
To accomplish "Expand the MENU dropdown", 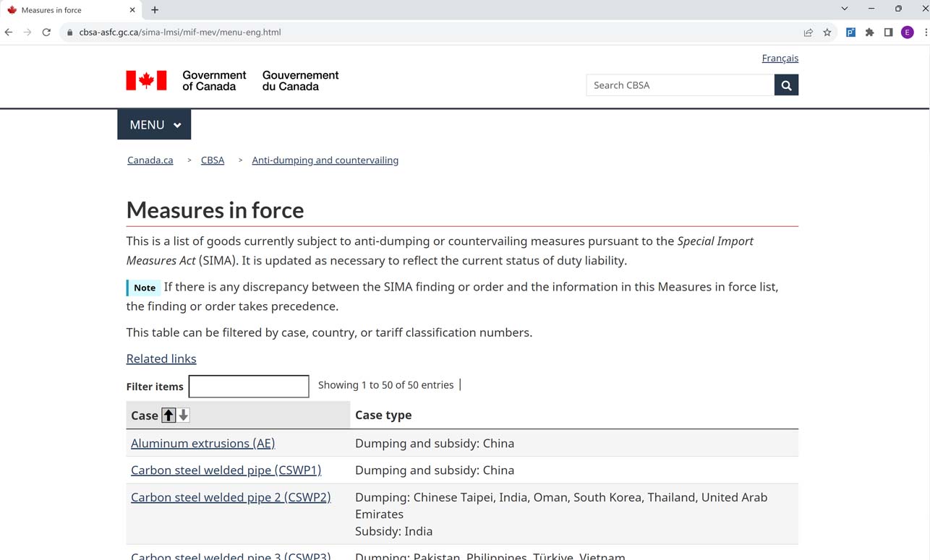I will 154,124.
